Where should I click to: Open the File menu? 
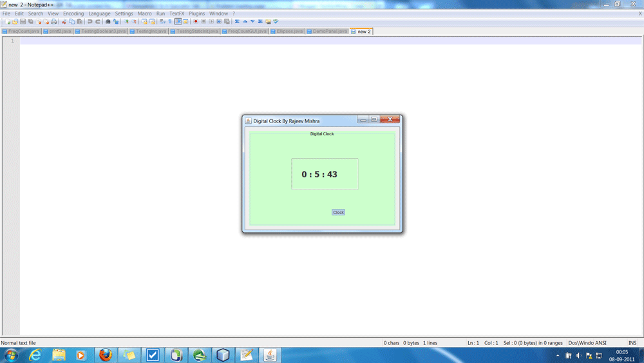pos(6,14)
